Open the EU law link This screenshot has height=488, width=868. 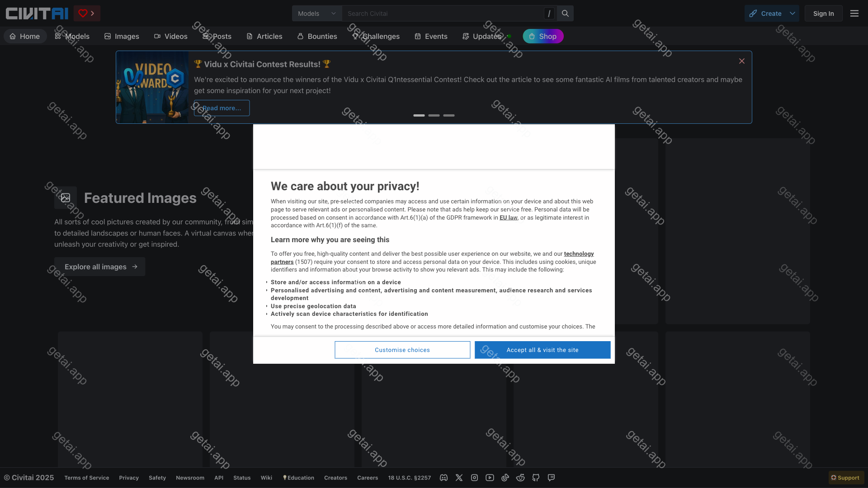508,217
